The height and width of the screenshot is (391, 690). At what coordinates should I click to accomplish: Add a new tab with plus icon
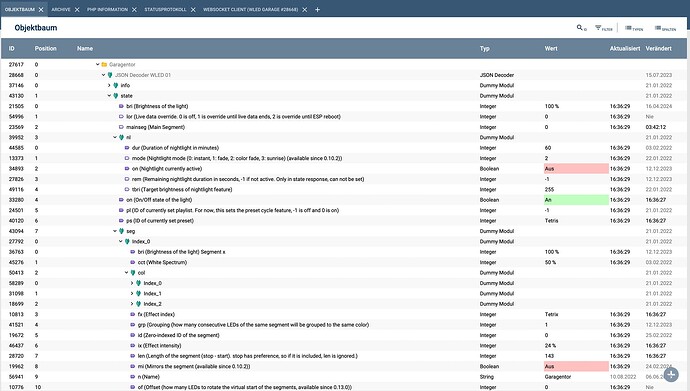[317, 9]
